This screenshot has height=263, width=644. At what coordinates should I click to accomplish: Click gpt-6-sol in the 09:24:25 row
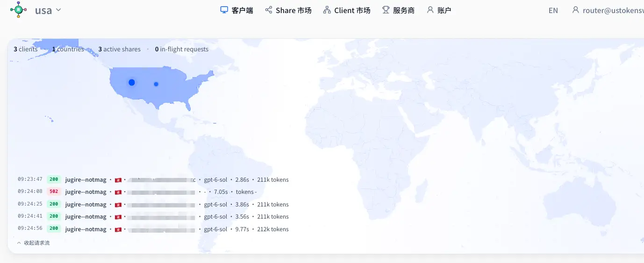point(215,204)
